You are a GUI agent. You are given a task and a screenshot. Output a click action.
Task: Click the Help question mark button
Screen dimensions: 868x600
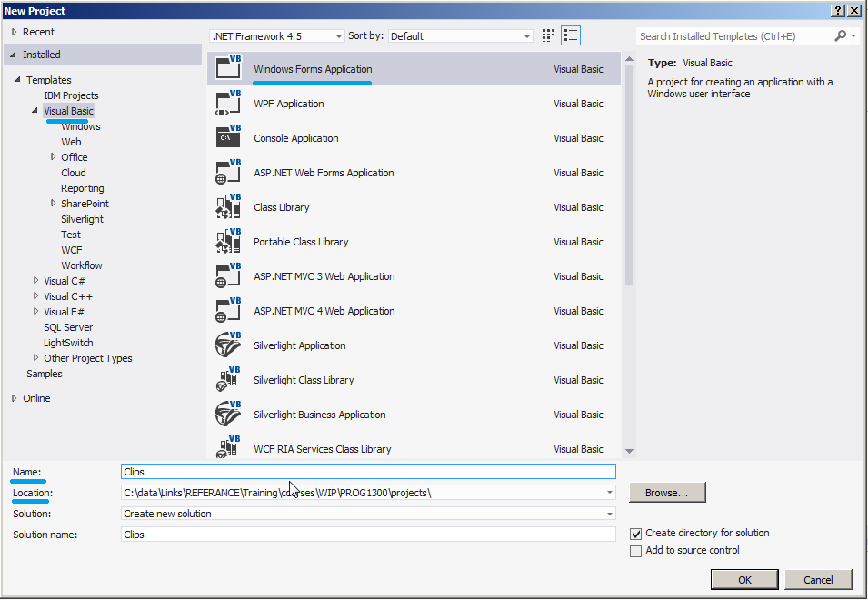(838, 11)
